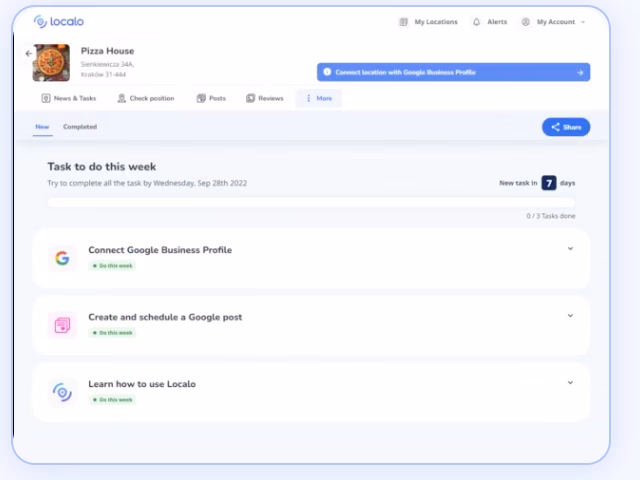Click Do this week tag under Google post
The width and height of the screenshot is (640, 480).
tap(112, 333)
